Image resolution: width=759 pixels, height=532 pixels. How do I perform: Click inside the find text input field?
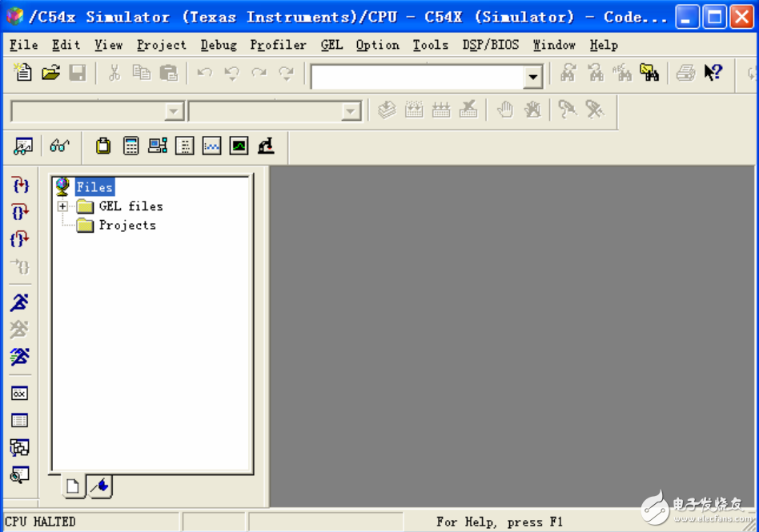[x=416, y=78]
